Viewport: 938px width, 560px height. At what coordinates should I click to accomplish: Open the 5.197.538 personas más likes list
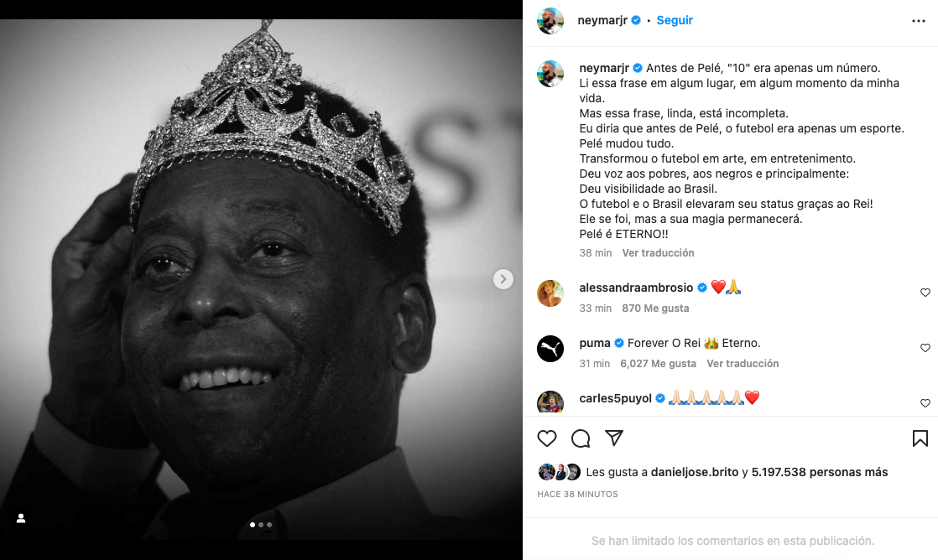point(820,472)
